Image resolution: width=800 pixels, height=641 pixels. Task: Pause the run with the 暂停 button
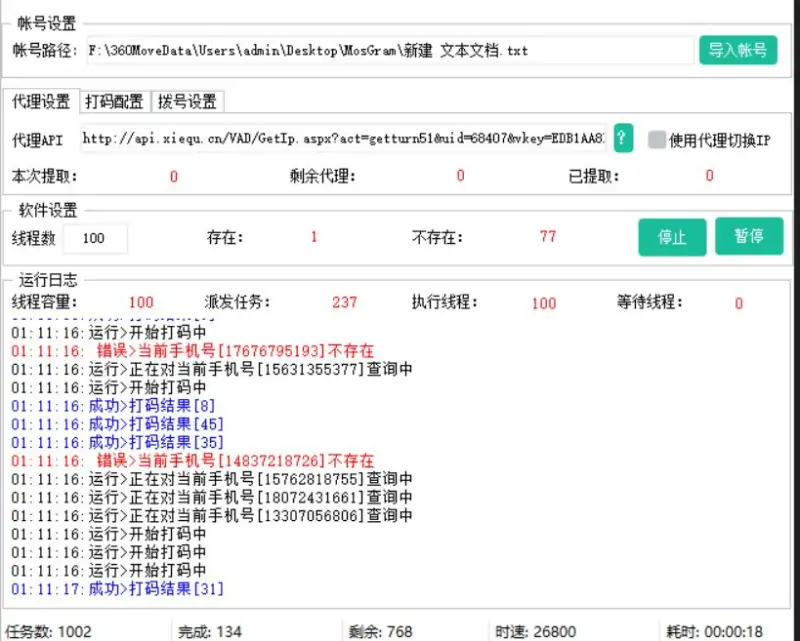(748, 237)
